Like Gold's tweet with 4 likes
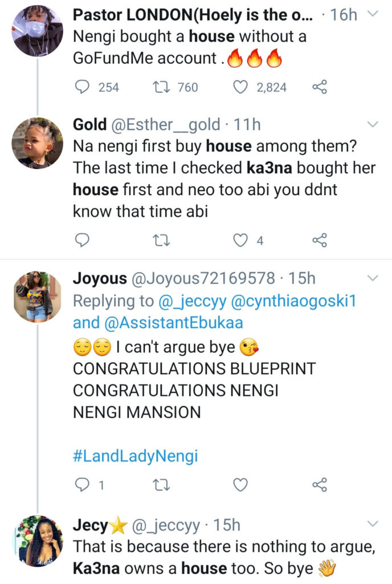Screen dimensions: 392x584 click(x=242, y=240)
